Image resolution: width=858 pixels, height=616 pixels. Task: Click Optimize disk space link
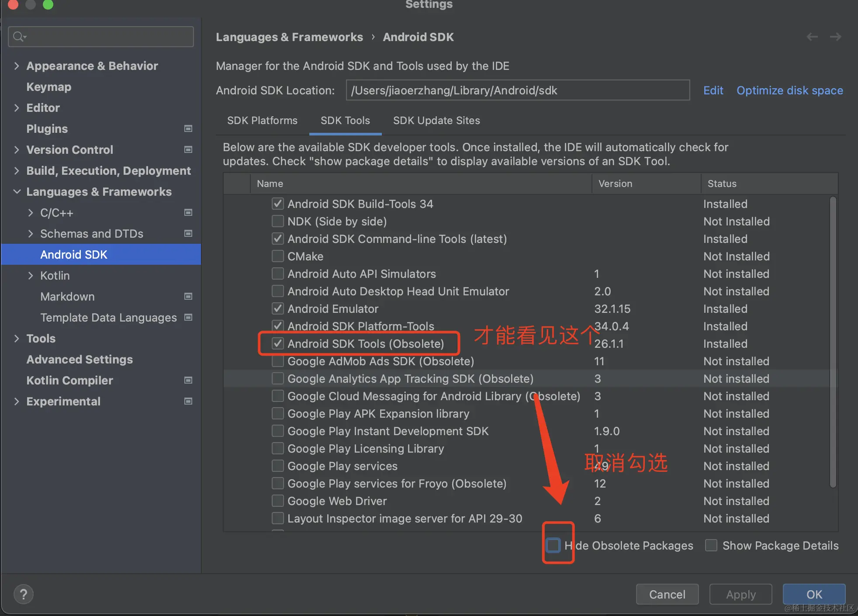[789, 90]
